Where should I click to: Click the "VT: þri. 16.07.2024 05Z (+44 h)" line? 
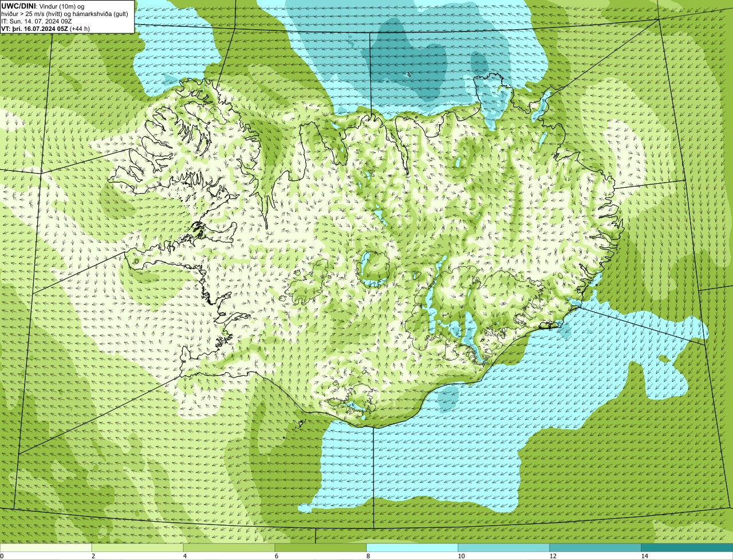(46, 29)
